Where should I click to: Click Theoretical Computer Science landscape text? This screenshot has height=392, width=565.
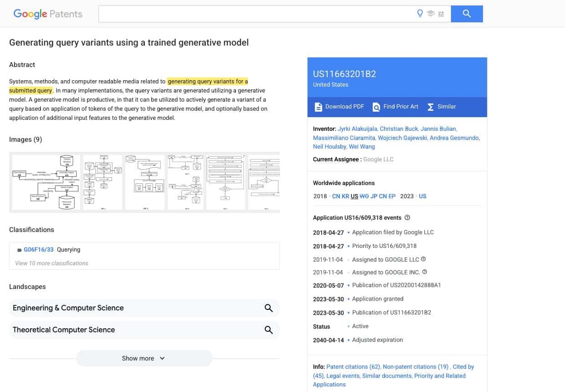pos(64,330)
